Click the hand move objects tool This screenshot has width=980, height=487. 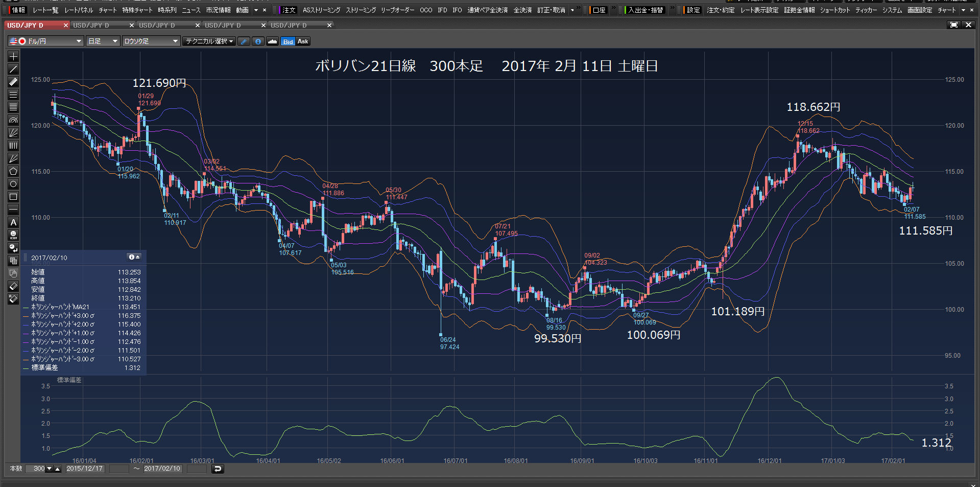click(x=13, y=273)
